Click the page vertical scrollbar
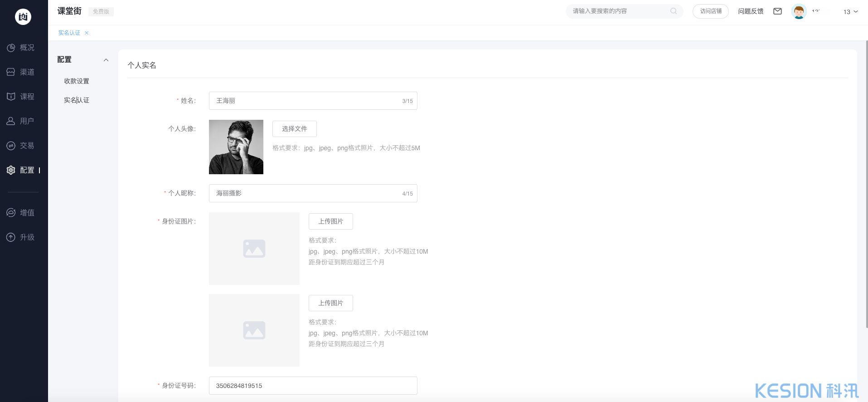Screen dimensions: 868x402 pos(866,184)
